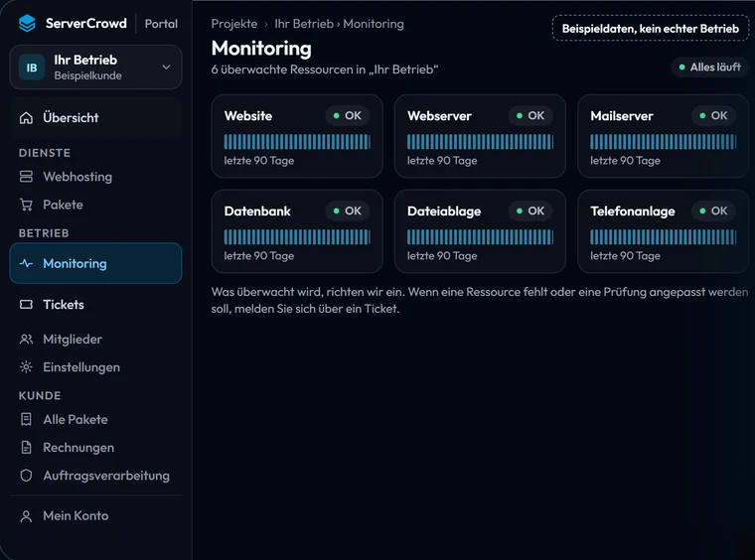Viewport: 755px width, 560px height.
Task: Select the Monitoring sidebar item
Action: [95, 264]
